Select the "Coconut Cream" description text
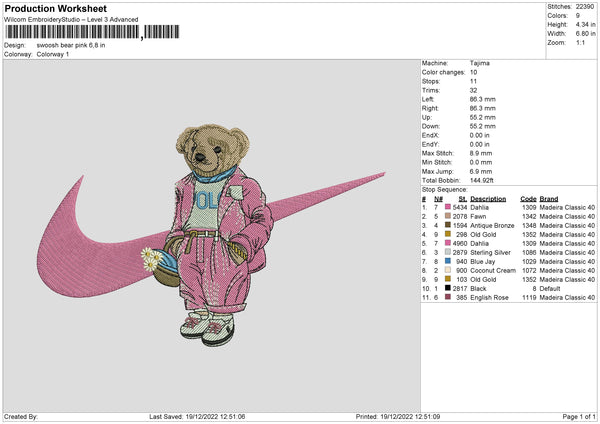This screenshot has width=600, height=424. coord(493,271)
